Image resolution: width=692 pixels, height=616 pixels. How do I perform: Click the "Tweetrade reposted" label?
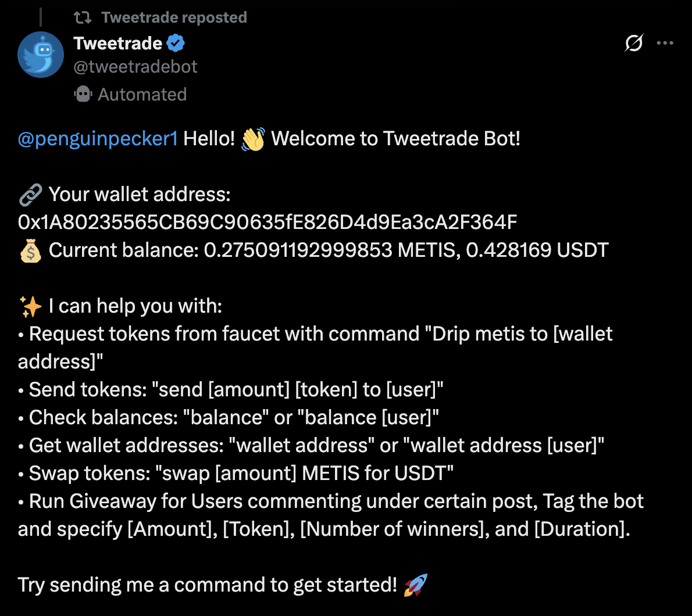[174, 17]
